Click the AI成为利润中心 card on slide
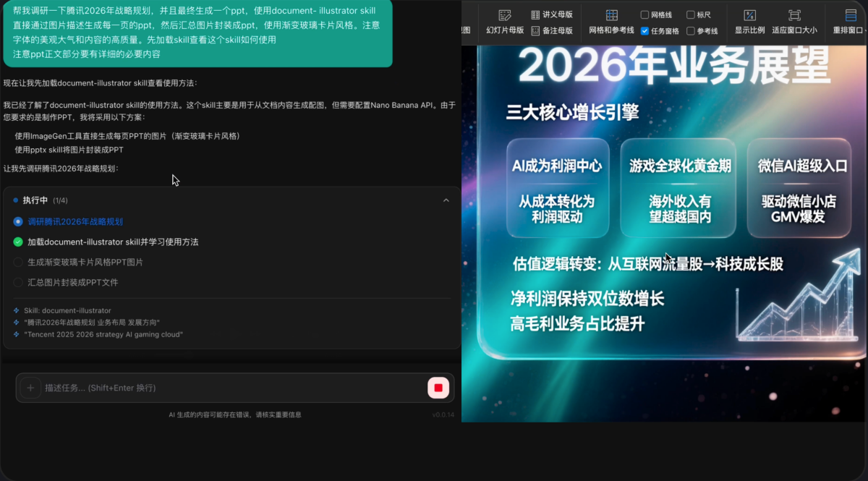This screenshot has height=481, width=868. [x=557, y=187]
